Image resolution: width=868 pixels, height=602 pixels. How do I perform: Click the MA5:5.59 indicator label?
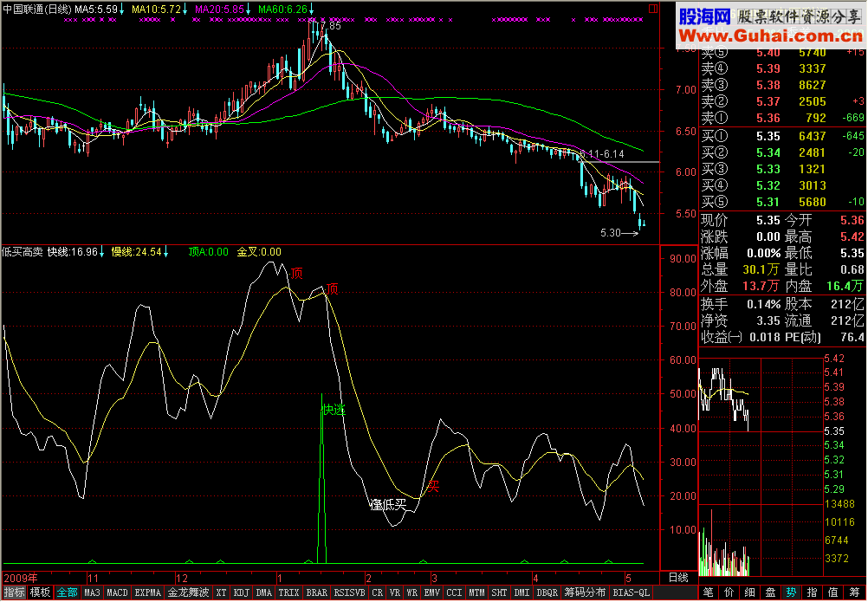pos(96,10)
